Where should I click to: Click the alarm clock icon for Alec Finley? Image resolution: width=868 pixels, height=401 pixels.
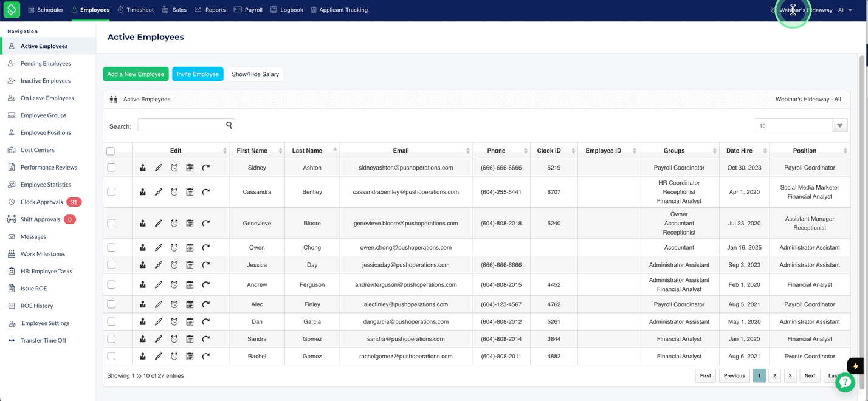coord(174,304)
